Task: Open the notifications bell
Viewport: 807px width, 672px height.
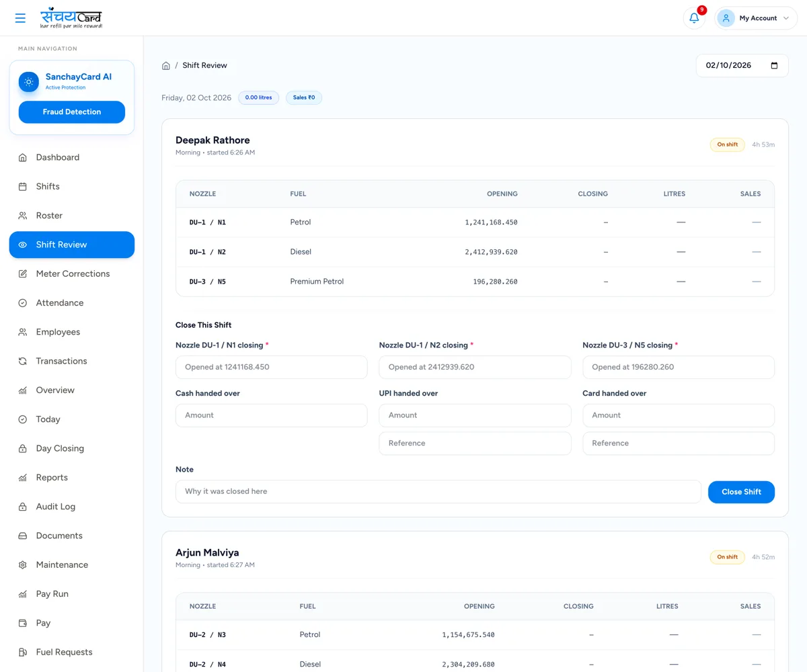Action: [694, 18]
